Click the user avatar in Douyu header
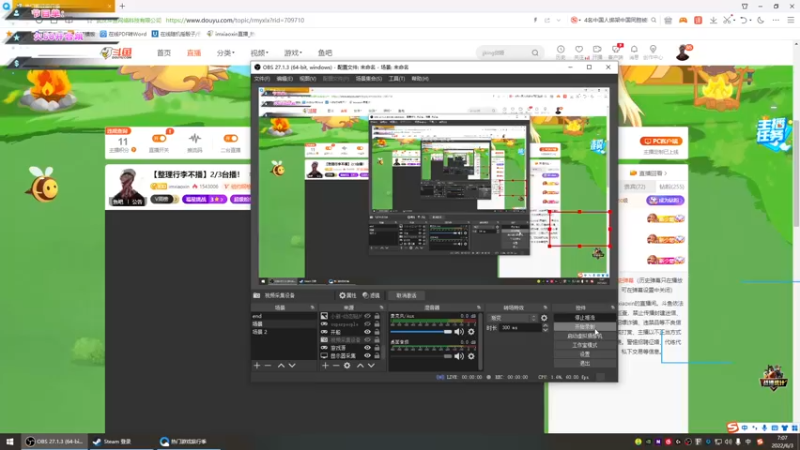Screen dimensions: 800x450 coord(683,53)
